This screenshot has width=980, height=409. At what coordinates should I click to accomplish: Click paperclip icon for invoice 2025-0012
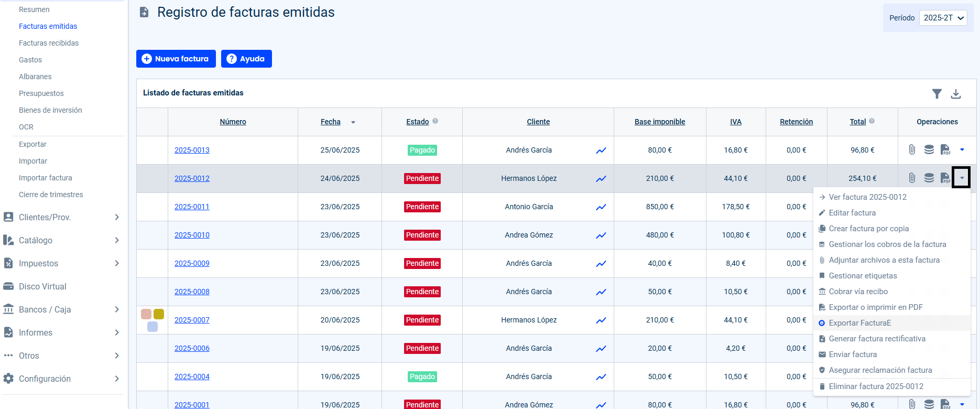[x=912, y=178]
